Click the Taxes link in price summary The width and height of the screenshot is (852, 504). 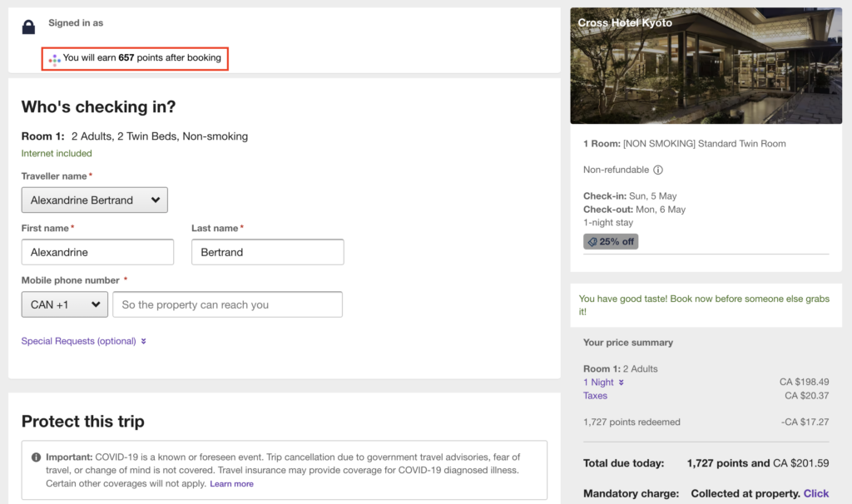coord(595,396)
